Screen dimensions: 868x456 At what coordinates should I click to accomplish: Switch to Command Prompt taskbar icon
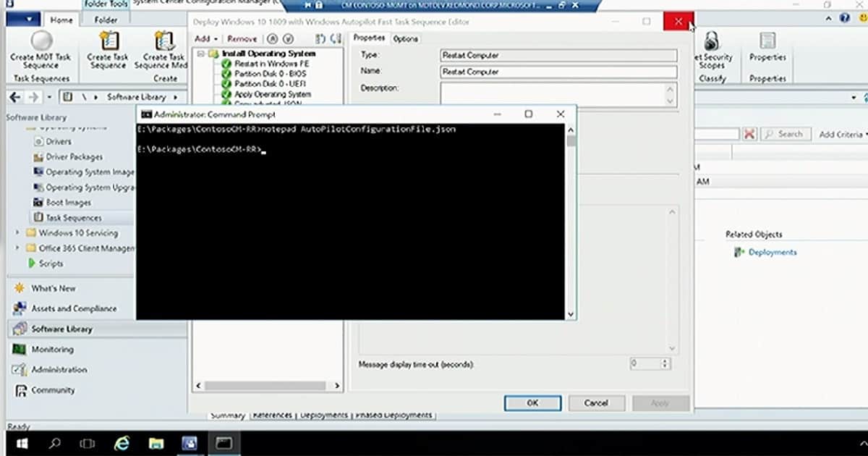(224, 442)
